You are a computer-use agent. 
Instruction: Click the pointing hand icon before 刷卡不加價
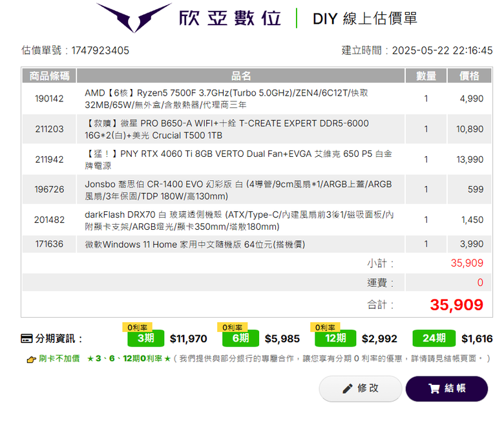[32, 360]
